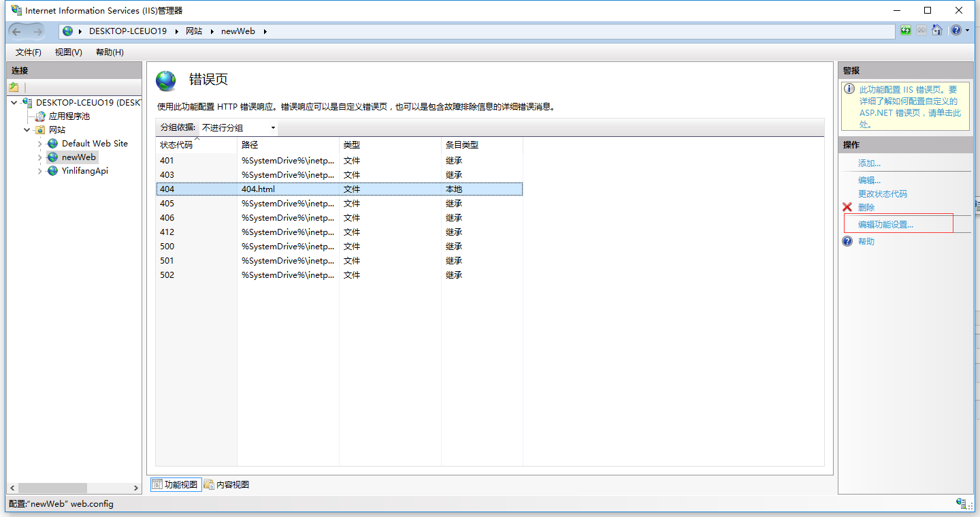Viewport: 980px width, 517px height.
Task: Open the 视图(V) menu
Action: (x=69, y=52)
